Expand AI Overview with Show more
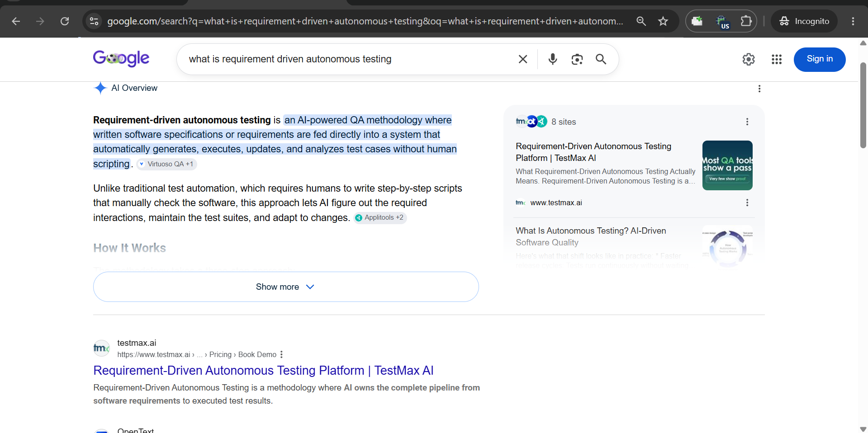Viewport: 868px width, 433px height. pyautogui.click(x=286, y=287)
